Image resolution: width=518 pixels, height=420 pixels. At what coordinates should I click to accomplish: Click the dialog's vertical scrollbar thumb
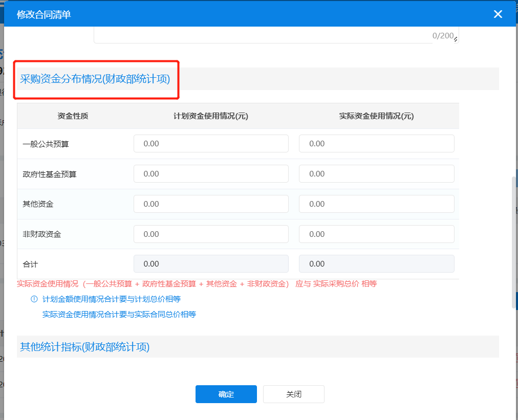pos(513,242)
